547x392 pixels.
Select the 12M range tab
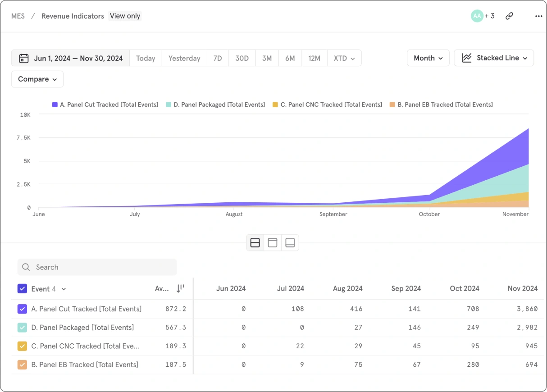pyautogui.click(x=314, y=58)
